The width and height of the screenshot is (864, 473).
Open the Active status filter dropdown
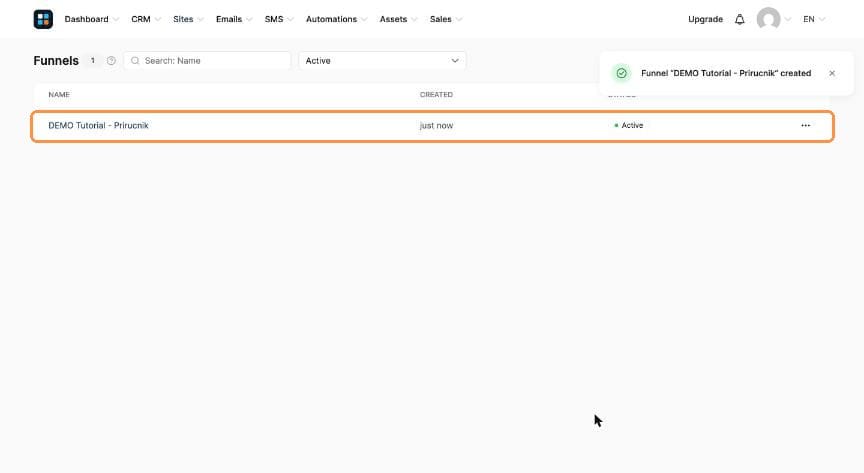[382, 61]
